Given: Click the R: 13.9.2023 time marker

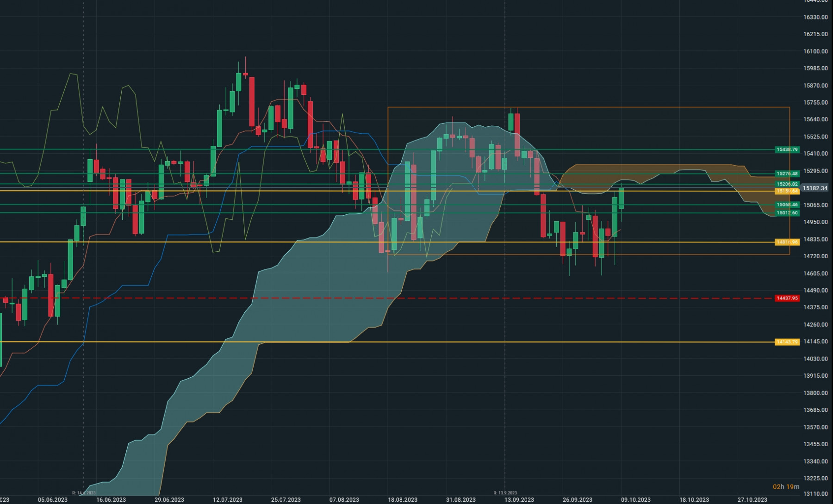Looking at the screenshot, I should tap(505, 493).
